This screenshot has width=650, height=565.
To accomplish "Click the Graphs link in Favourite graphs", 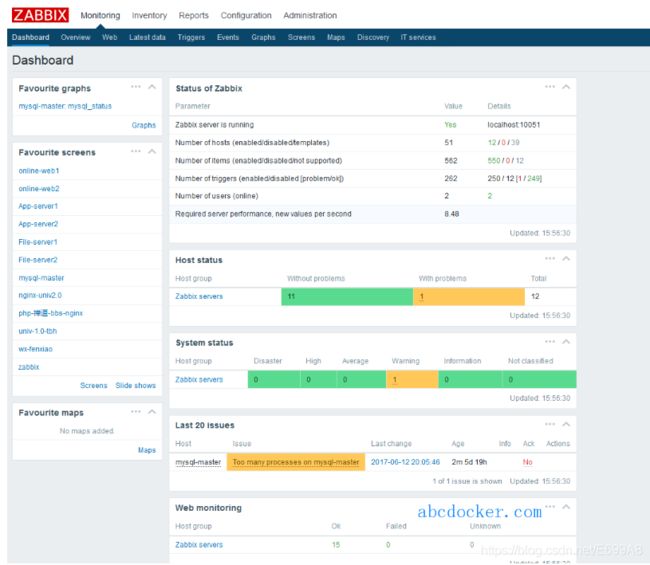I will coord(144,125).
